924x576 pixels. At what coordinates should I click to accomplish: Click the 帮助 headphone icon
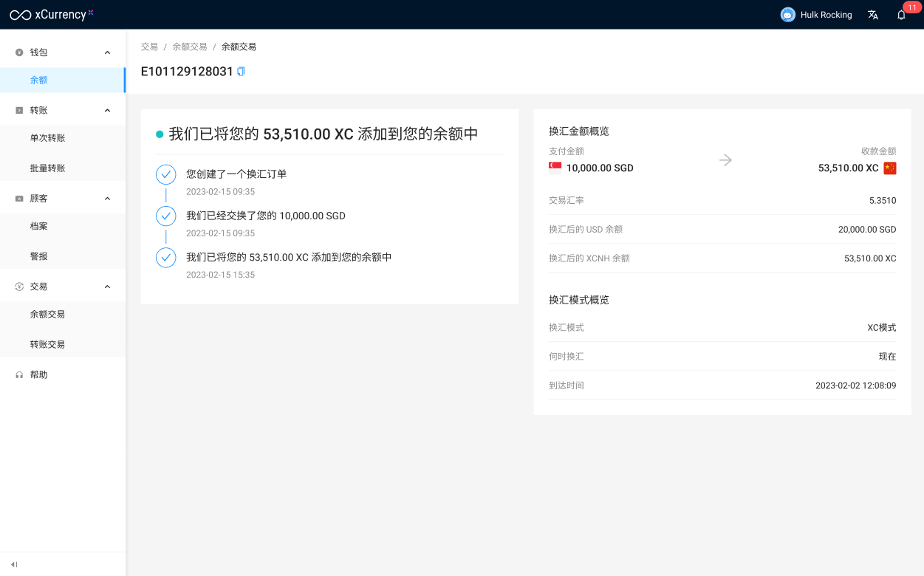pos(19,375)
